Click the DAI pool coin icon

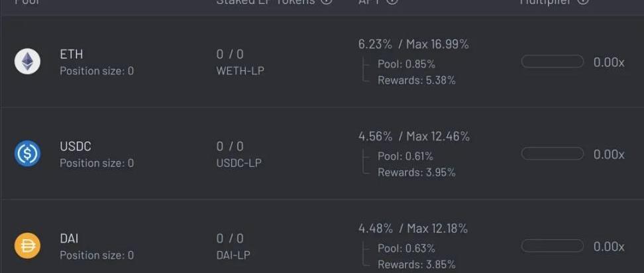tap(27, 246)
